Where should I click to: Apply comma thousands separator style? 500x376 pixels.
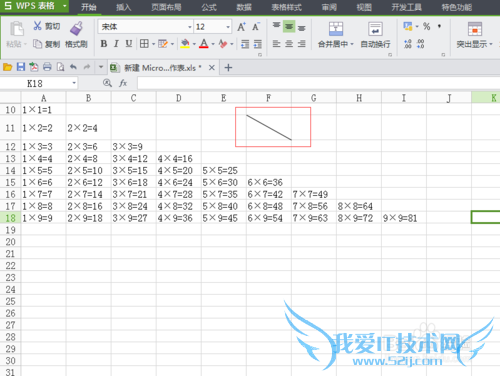439,26
